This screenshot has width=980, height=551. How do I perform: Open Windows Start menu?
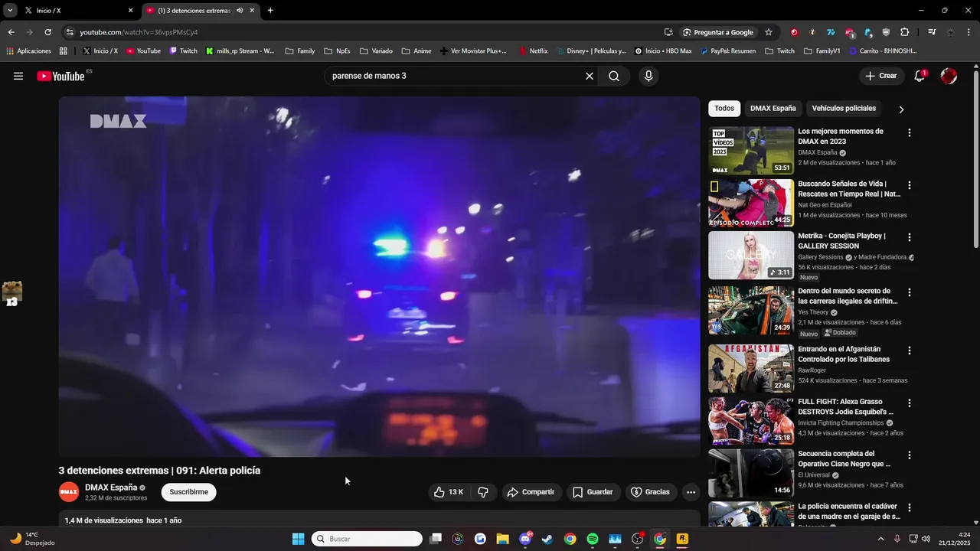point(298,539)
